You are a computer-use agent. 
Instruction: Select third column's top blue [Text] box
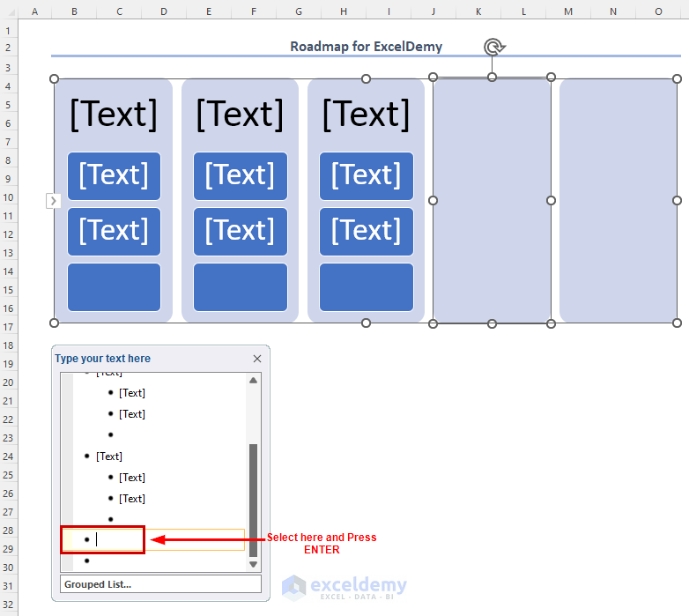click(x=366, y=175)
